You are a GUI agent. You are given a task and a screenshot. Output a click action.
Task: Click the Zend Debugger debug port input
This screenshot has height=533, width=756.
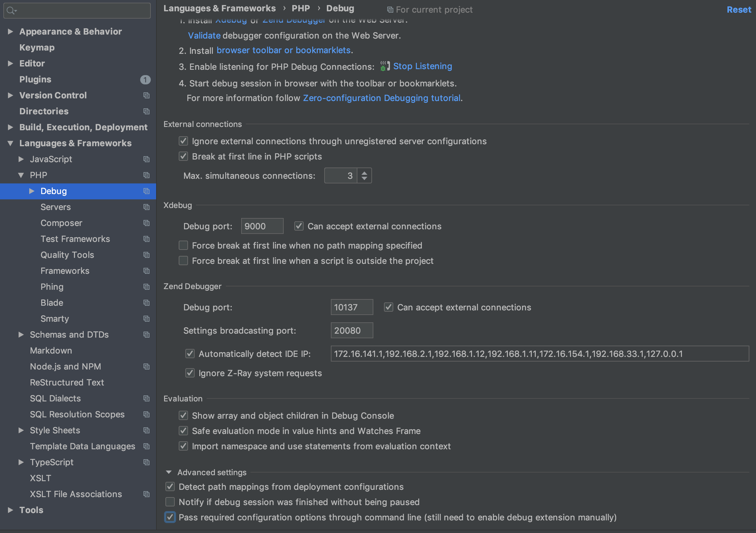351,307
